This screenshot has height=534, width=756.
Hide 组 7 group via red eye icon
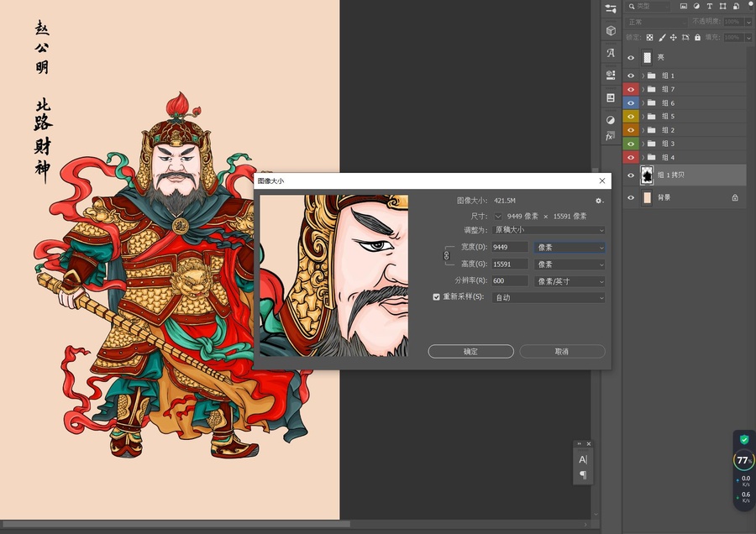631,89
